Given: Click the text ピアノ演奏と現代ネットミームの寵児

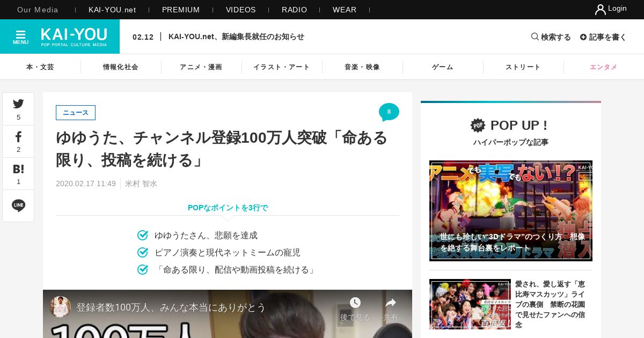Looking at the screenshot, I should pos(228,253).
